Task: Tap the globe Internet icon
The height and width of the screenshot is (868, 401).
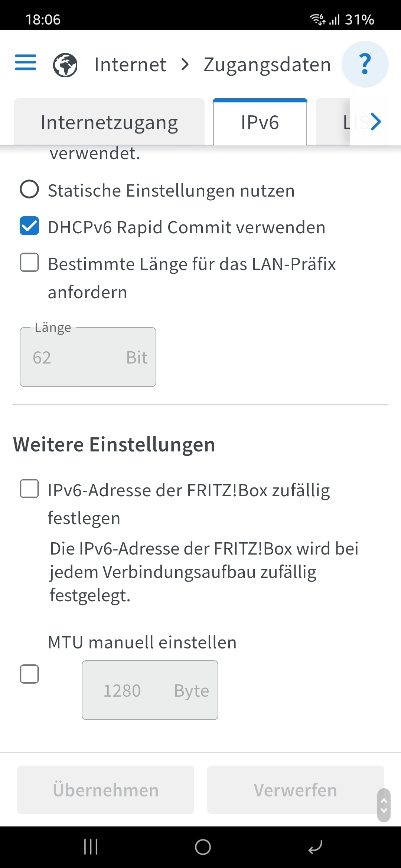Action: pos(65,65)
